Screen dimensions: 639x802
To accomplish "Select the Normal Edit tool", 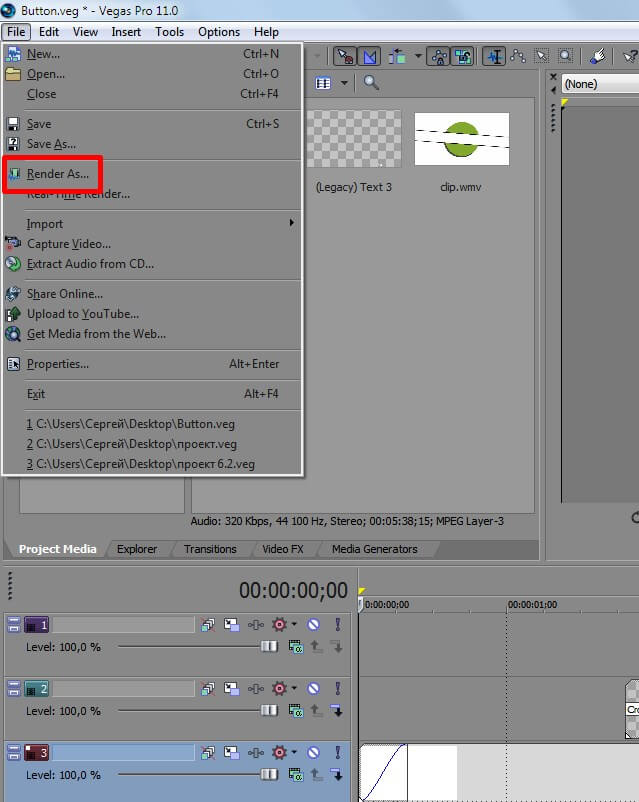I will point(494,56).
